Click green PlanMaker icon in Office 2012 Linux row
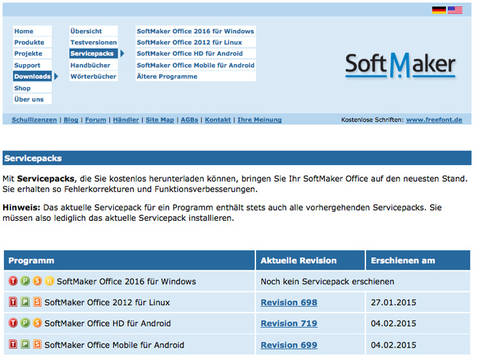 click(x=25, y=302)
